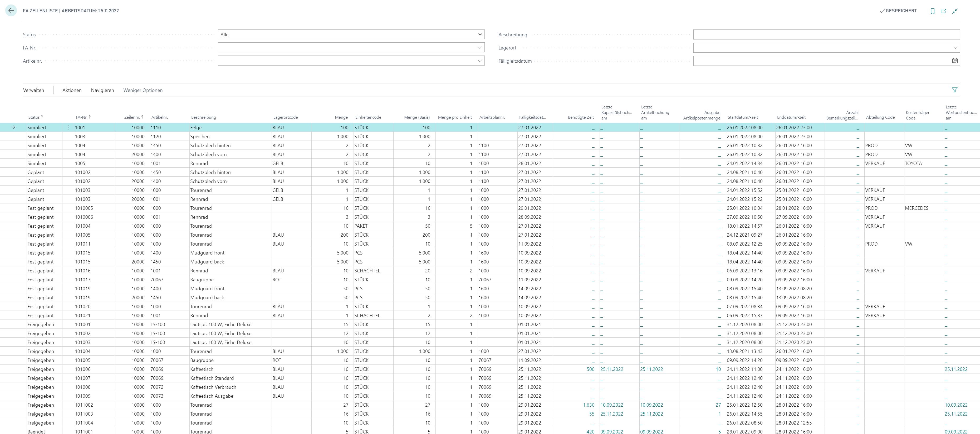Open Benötigte Zeit value 500 for Kaffeetisch
This screenshot has width=980, height=434.
tap(590, 370)
